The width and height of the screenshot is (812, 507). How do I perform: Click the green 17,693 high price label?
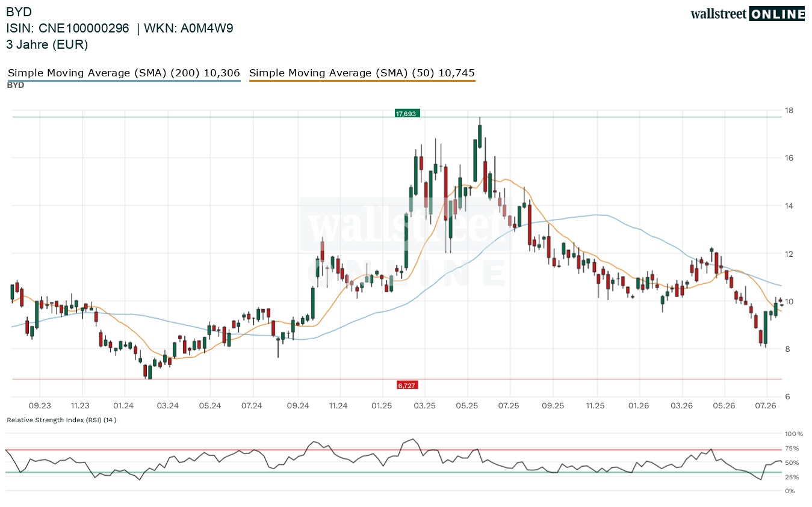408,113
